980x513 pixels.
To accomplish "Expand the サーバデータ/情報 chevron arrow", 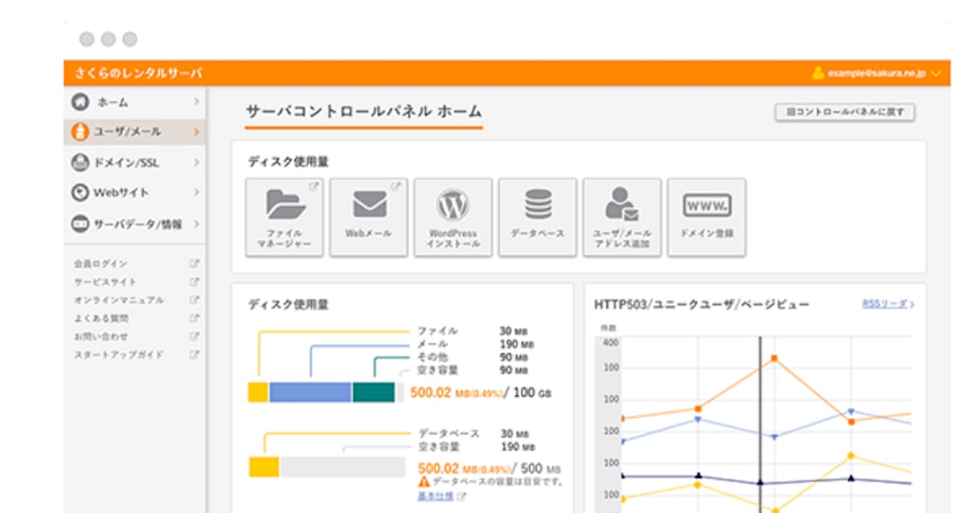I will [197, 224].
